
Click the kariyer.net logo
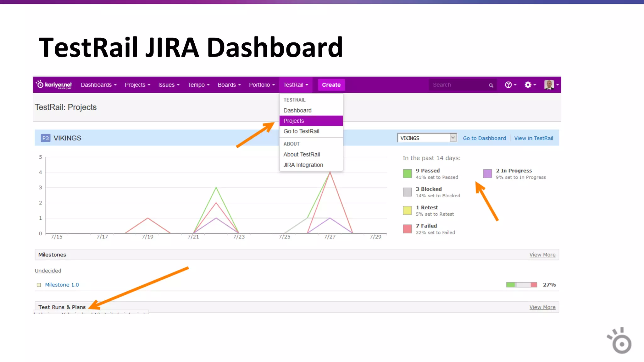pyautogui.click(x=54, y=85)
